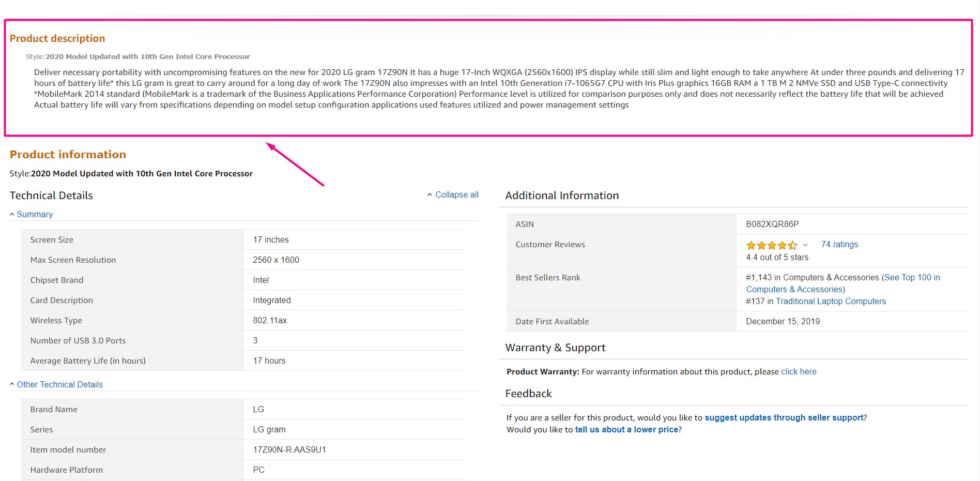Select the '17 hours' value
Viewport: 980px width, 481px height.
click(x=269, y=360)
